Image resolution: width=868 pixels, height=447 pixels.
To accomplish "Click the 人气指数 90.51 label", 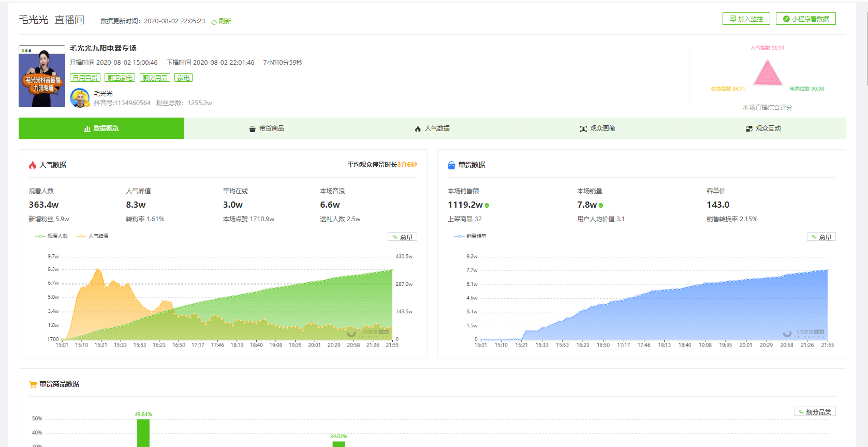I will click(768, 48).
